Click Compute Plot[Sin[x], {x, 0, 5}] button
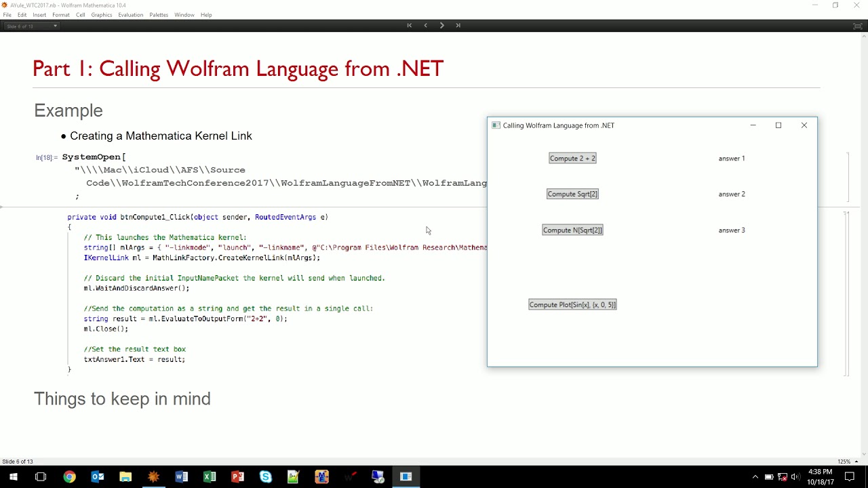Viewport: 868px width, 488px height. tap(572, 304)
